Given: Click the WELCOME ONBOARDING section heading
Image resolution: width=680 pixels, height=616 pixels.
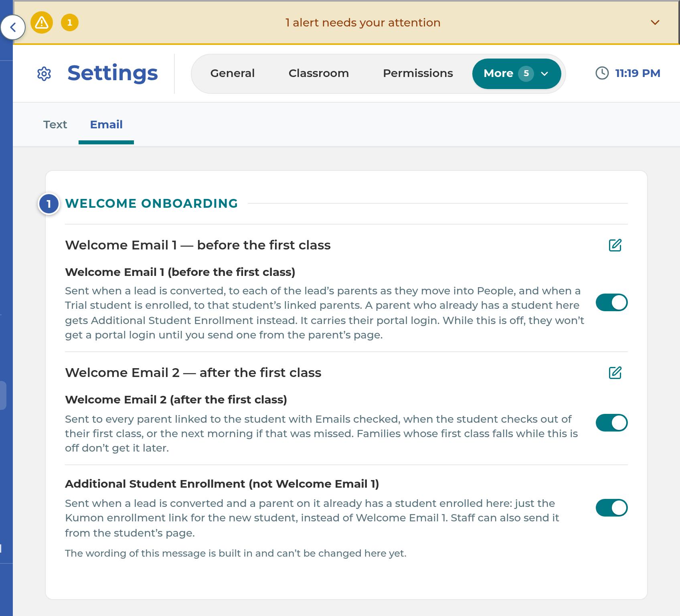Looking at the screenshot, I should coord(152,203).
